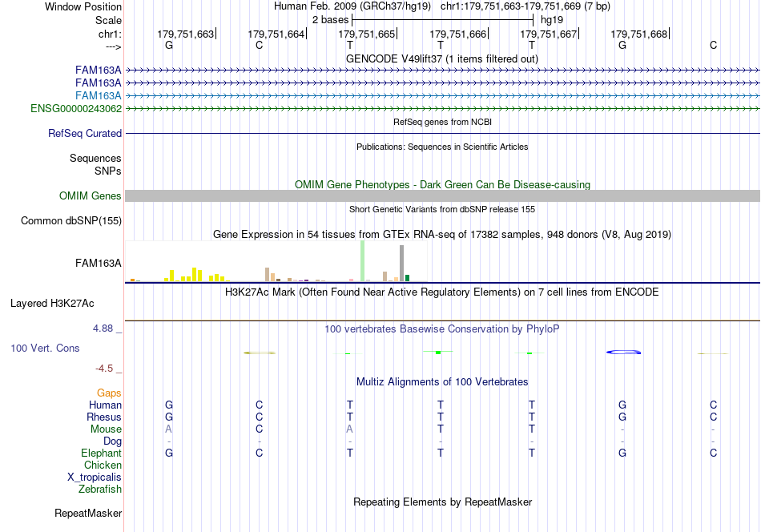This screenshot has height=532, width=761.
Task: Select the Zebrafish alignment row label
Action: (100, 490)
